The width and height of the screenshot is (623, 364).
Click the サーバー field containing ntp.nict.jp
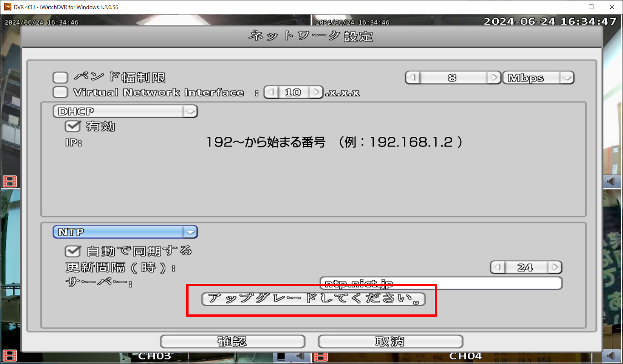pos(441,283)
